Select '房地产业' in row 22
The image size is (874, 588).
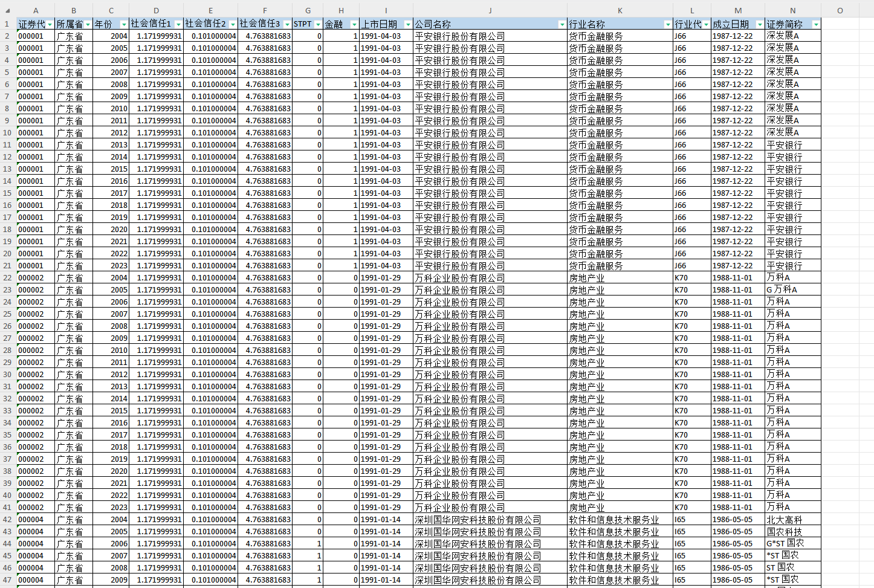tap(620, 278)
